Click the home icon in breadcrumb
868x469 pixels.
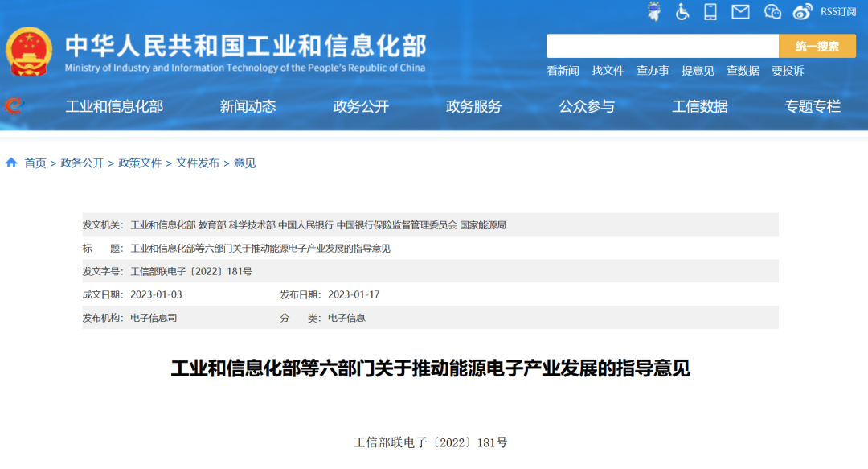coord(11,163)
